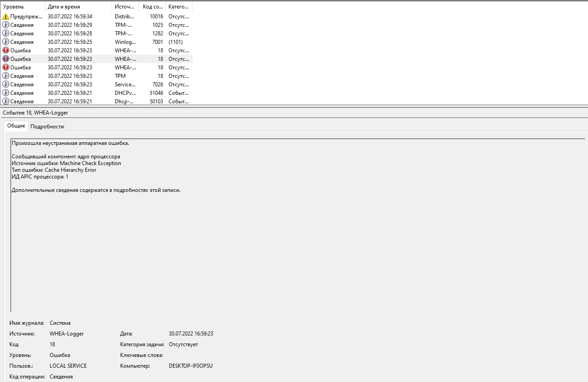Select the Service... source cell

pos(125,85)
